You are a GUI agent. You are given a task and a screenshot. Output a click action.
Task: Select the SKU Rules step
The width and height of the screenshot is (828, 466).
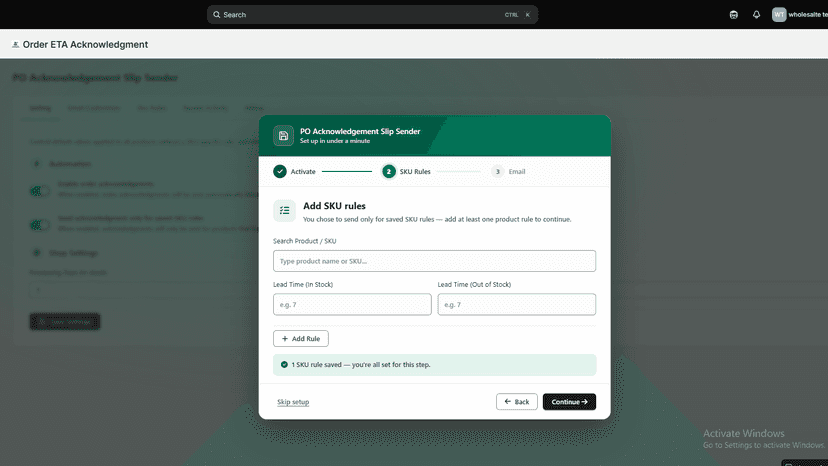(407, 172)
